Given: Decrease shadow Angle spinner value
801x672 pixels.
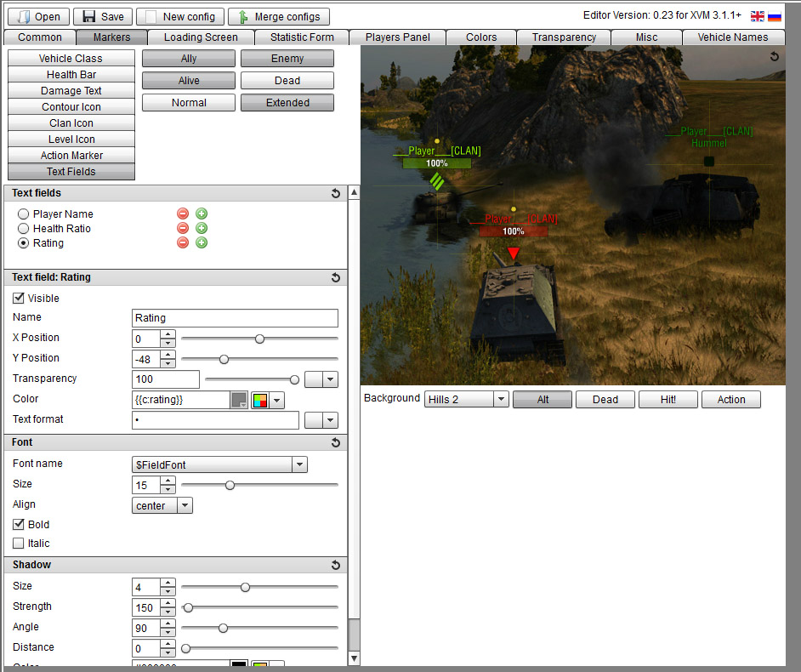Looking at the screenshot, I should point(168,632).
